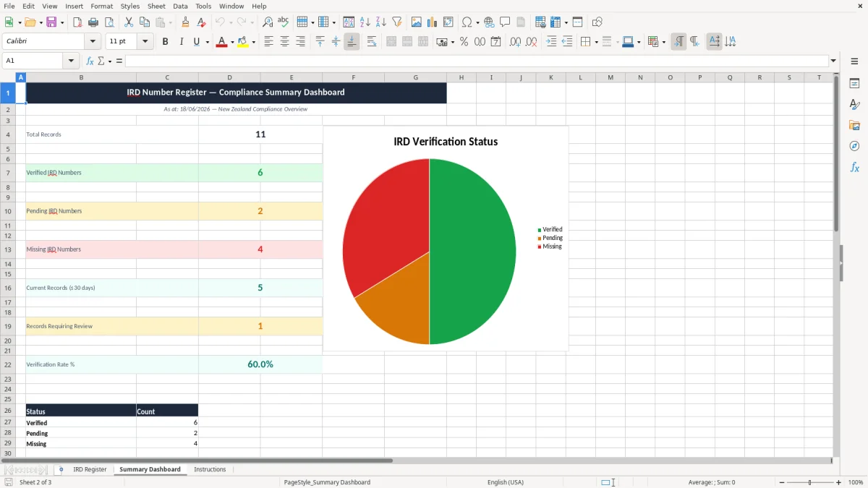This screenshot has width=868, height=488.
Task: Export directly as PDF
Action: (77, 22)
